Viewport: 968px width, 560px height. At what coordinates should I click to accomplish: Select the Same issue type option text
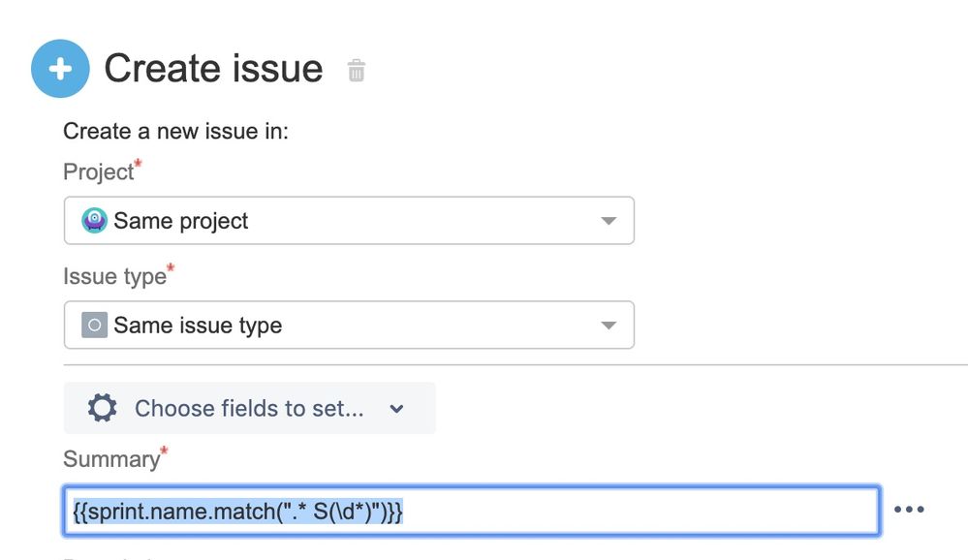pos(198,326)
